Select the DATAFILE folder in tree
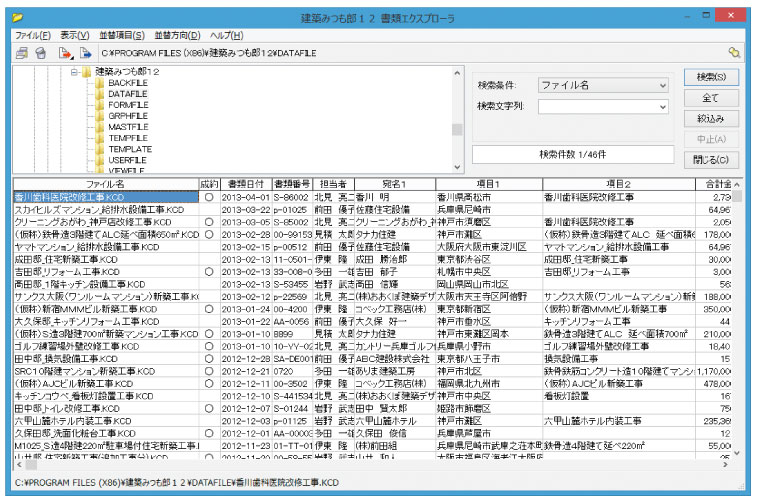 coord(127,94)
